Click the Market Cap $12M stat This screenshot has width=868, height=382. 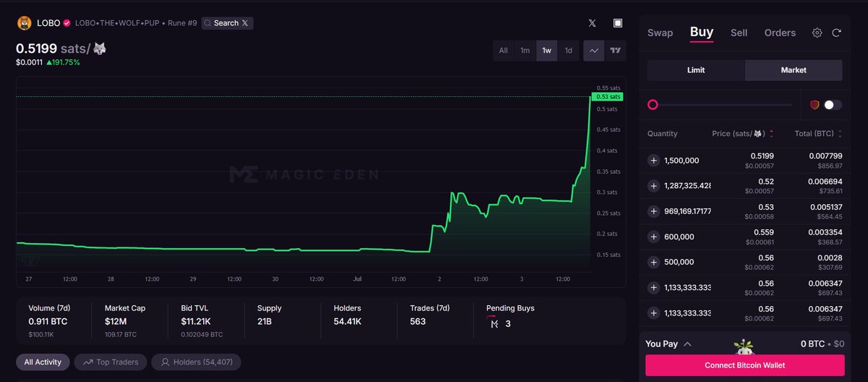(125, 320)
